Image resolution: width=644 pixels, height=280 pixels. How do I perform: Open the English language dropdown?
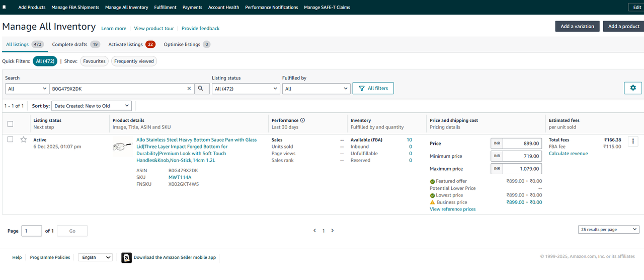(95, 257)
